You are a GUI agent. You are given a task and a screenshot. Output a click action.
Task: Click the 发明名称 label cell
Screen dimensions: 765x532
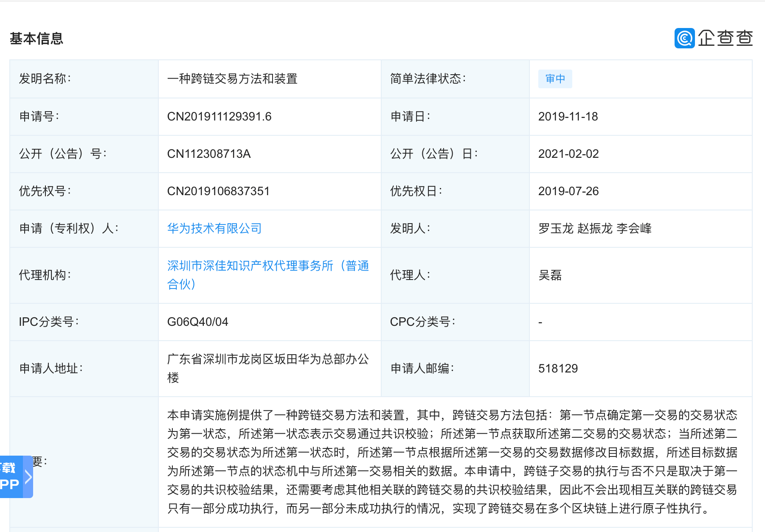pyautogui.click(x=84, y=79)
